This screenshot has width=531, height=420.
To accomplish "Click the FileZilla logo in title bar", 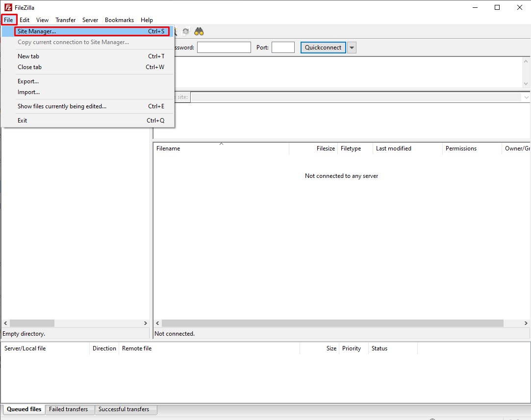I will tap(8, 7).
